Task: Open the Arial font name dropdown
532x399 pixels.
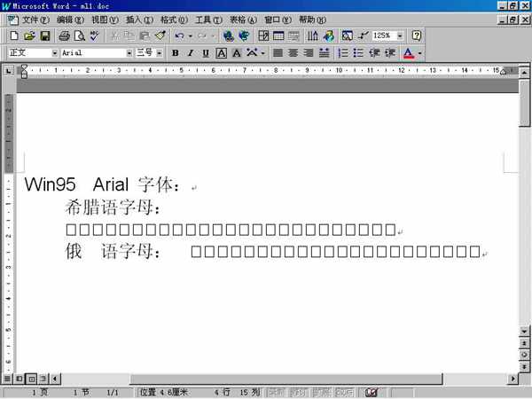Action: [129, 53]
